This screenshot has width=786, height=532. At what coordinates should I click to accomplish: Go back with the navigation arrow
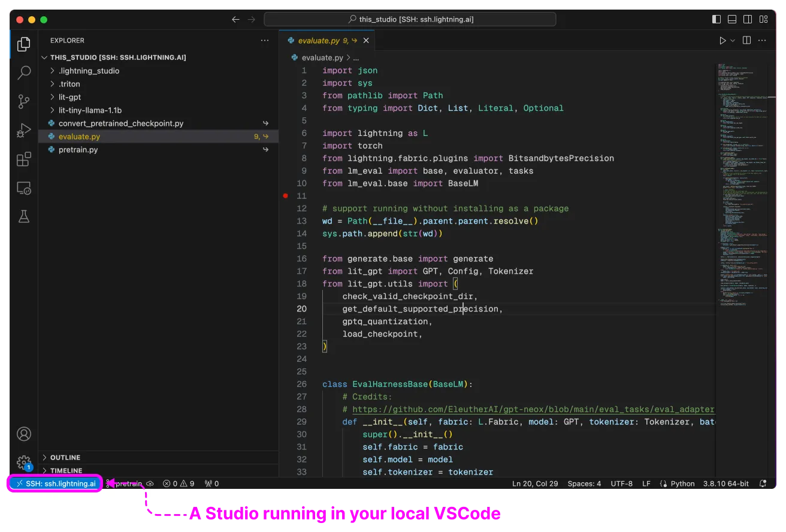236,19
